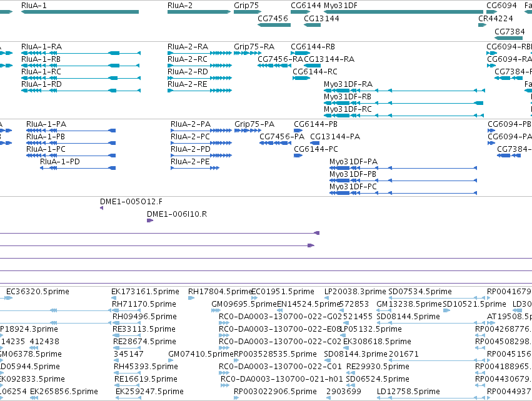
Task: Open transcript RluA-1-RA
Action: pos(81,53)
